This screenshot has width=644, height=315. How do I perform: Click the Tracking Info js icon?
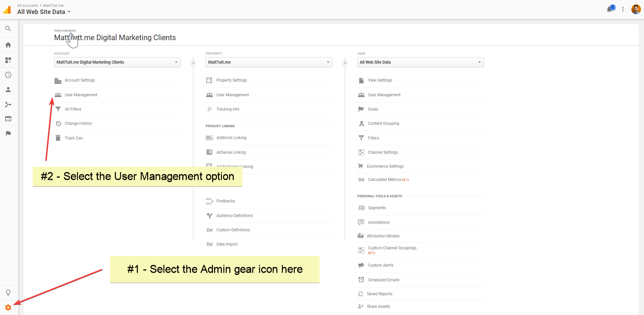point(209,109)
